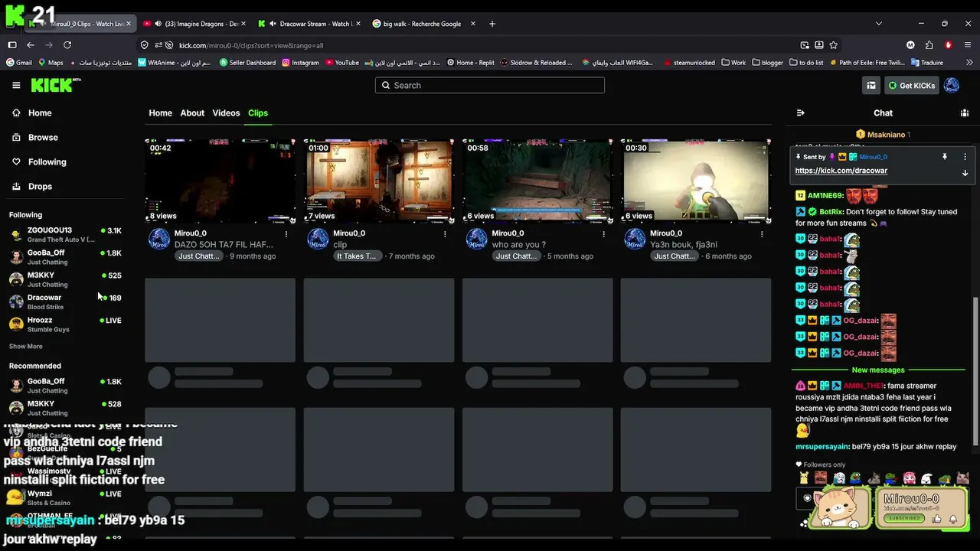Open Hroozz channel in Following list
980x551 pixels.
click(65, 324)
